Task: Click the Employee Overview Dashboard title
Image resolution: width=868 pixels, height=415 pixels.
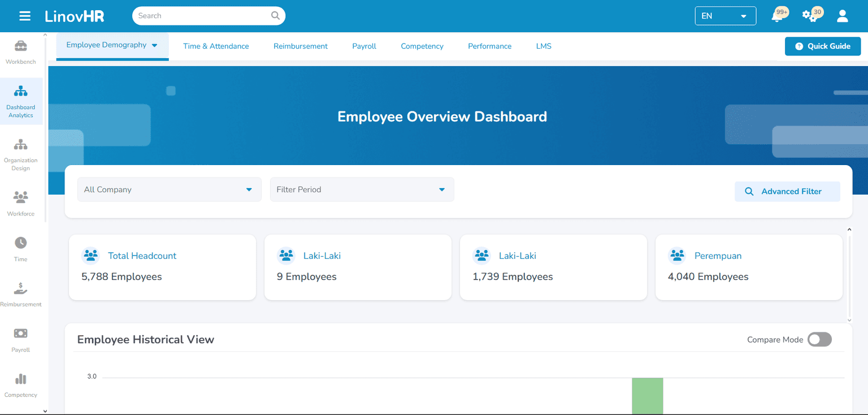Action: click(x=442, y=116)
